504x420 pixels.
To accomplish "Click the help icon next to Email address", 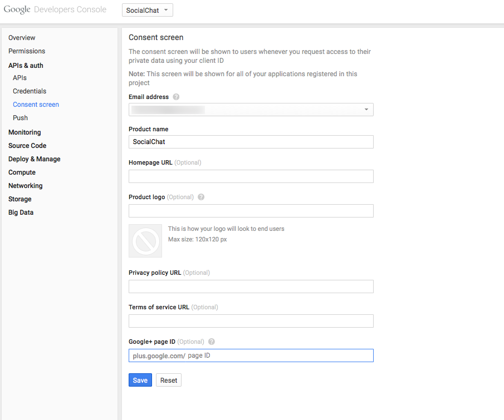I will 175,97.
